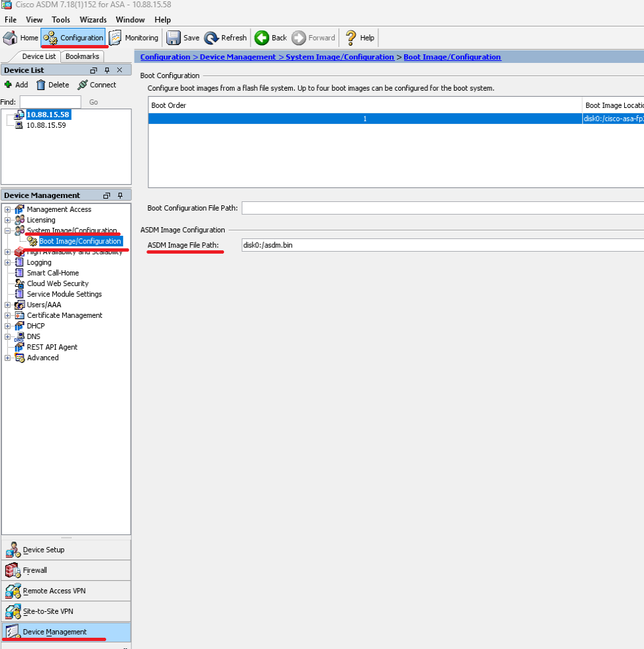Expand the DHCP tree node
This screenshot has height=649, width=644.
(7, 326)
